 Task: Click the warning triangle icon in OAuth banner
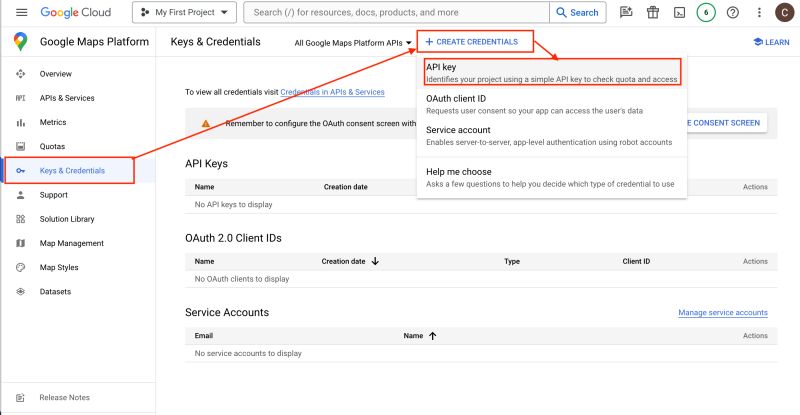(x=206, y=124)
